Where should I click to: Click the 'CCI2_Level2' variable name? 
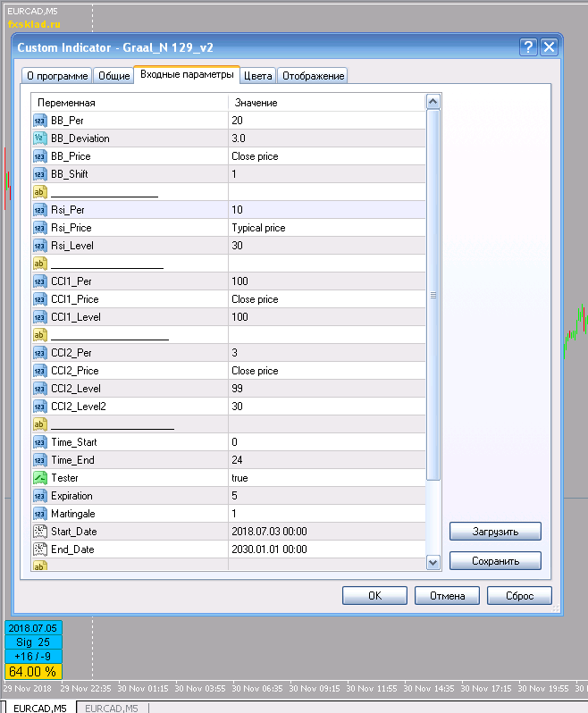tap(79, 407)
